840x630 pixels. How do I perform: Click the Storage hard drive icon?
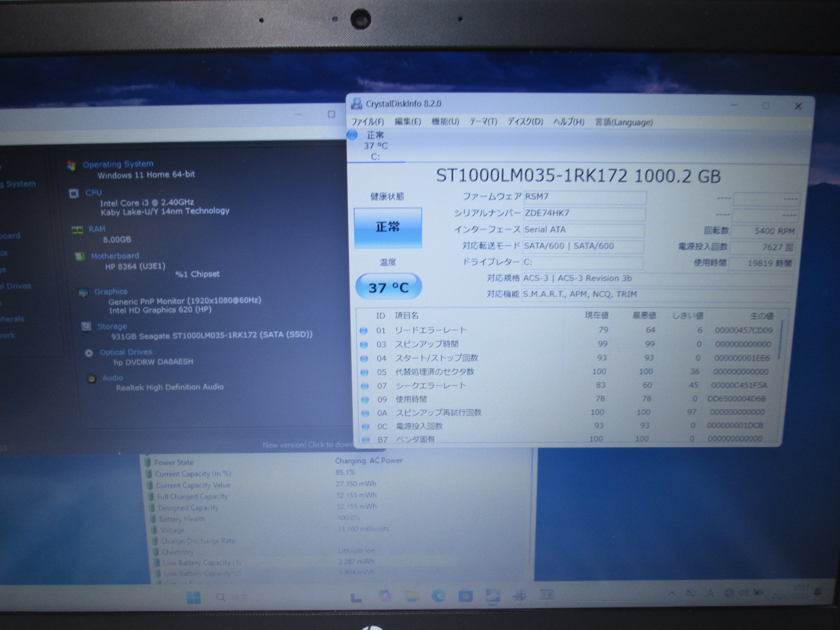coord(86,327)
